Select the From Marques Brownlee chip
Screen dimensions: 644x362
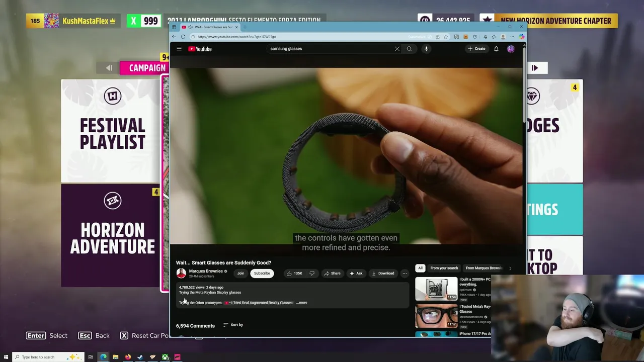pos(484,268)
